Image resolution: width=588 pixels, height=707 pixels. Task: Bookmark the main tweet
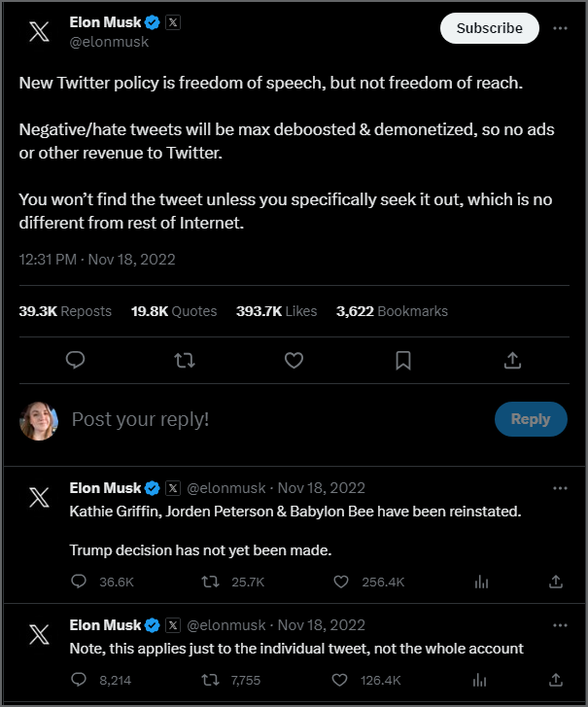coord(403,361)
